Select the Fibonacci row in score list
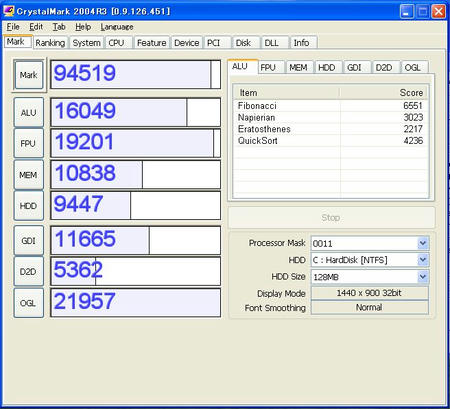Image resolution: width=450 pixels, height=409 pixels. [330, 106]
